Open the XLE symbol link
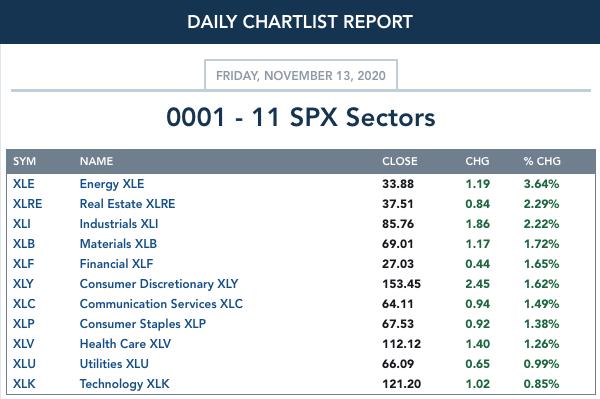 coord(24,184)
